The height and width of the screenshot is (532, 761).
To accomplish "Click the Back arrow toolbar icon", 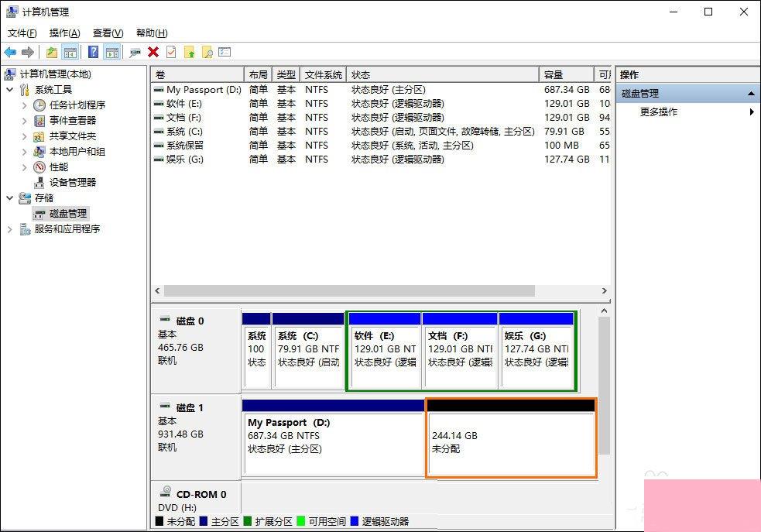I will click(10, 52).
